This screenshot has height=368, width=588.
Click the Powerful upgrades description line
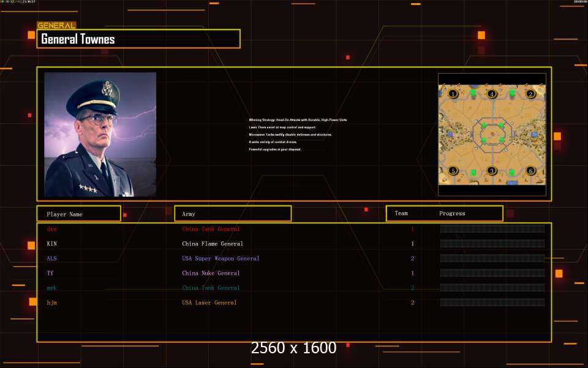275,150
